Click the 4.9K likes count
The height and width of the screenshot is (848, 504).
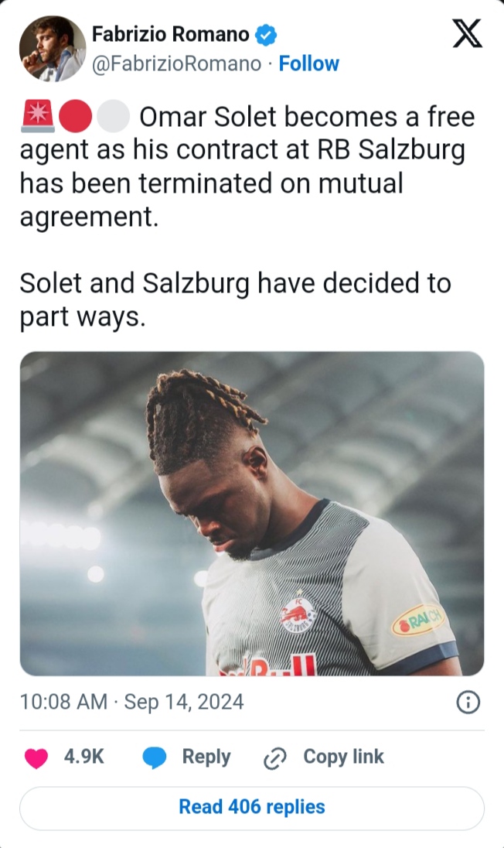pos(83,757)
